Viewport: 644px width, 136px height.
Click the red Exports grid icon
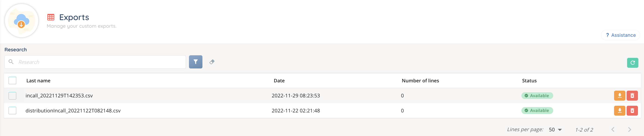[51, 17]
